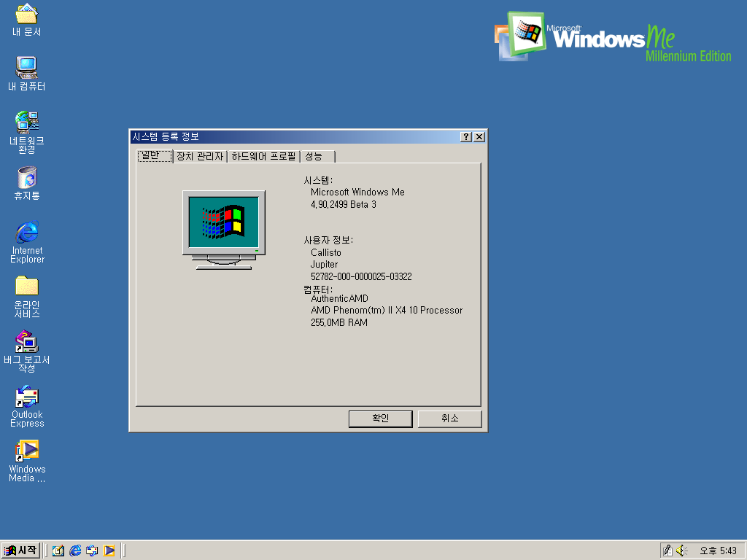Click the 시스템 등록 정보 title bar
747x560 pixels.
[295, 136]
